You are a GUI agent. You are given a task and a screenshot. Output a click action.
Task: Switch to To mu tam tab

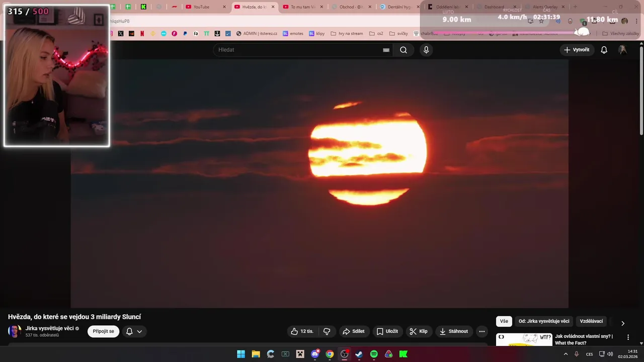(x=303, y=7)
